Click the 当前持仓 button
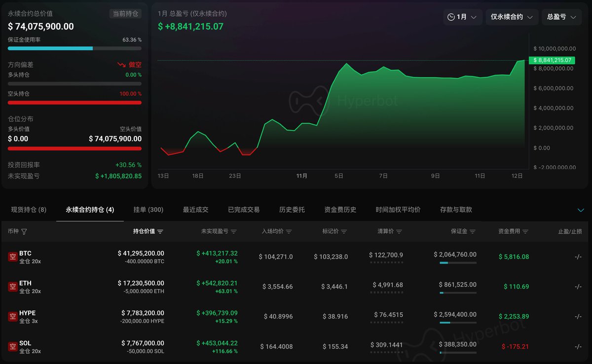This screenshot has height=364, width=592. (x=125, y=14)
